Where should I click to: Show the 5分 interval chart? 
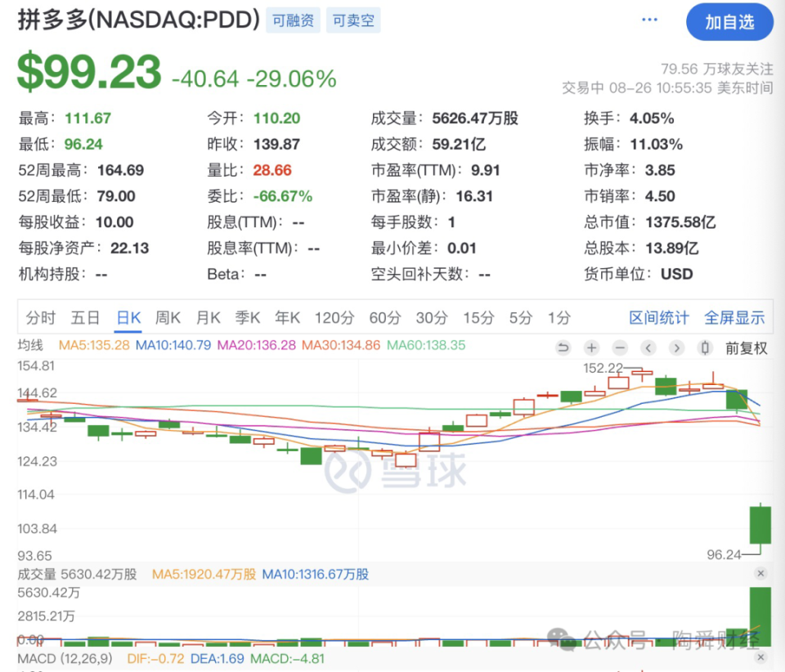(x=521, y=318)
